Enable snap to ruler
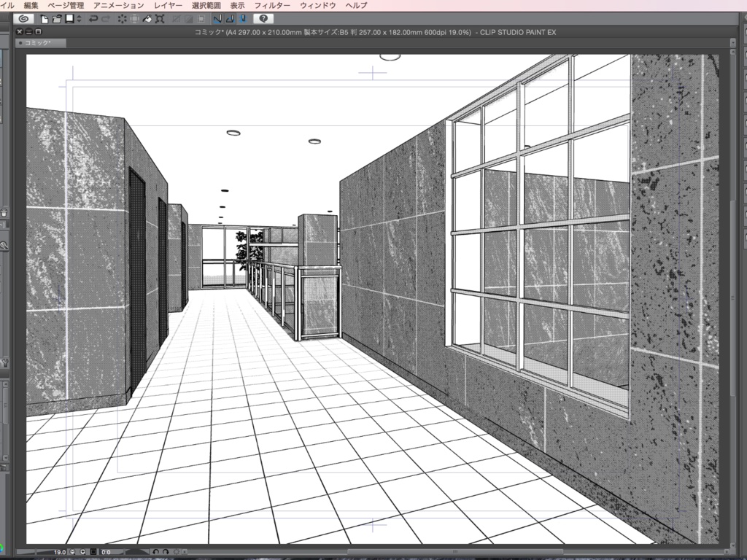747x560 pixels. pyautogui.click(x=217, y=18)
